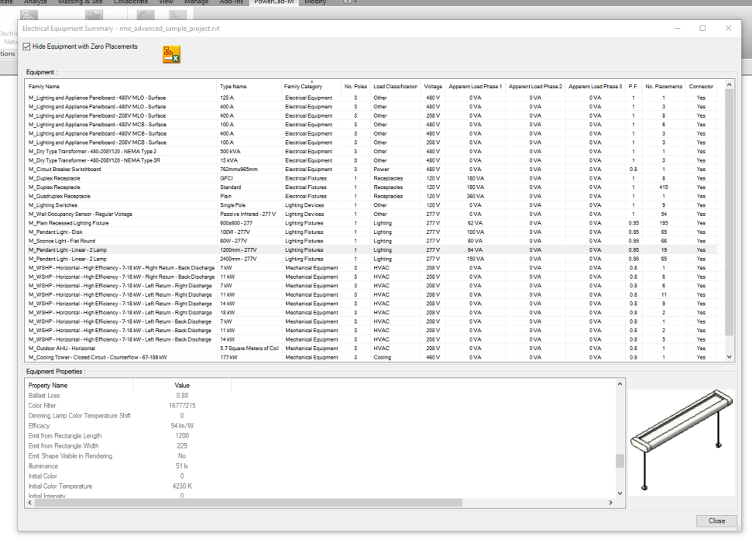
Task: Select M_Plain Recessed Lighting Fixture row
Action: [x=373, y=223]
